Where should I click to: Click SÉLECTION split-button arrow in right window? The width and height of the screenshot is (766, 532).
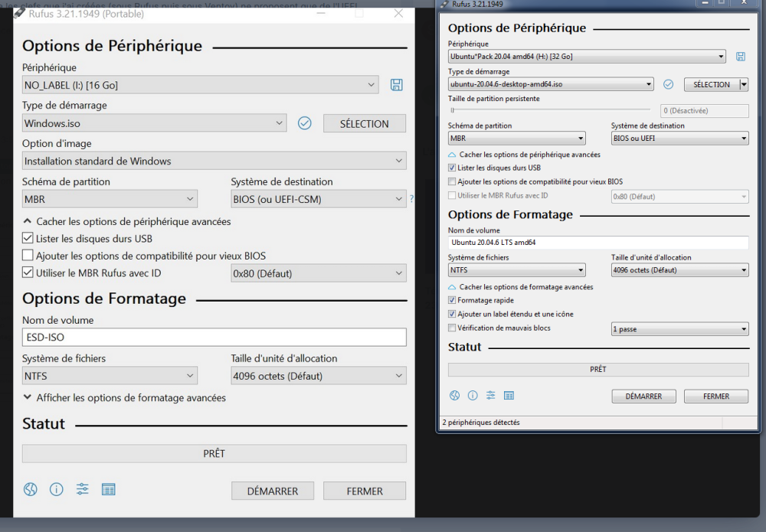(x=744, y=84)
